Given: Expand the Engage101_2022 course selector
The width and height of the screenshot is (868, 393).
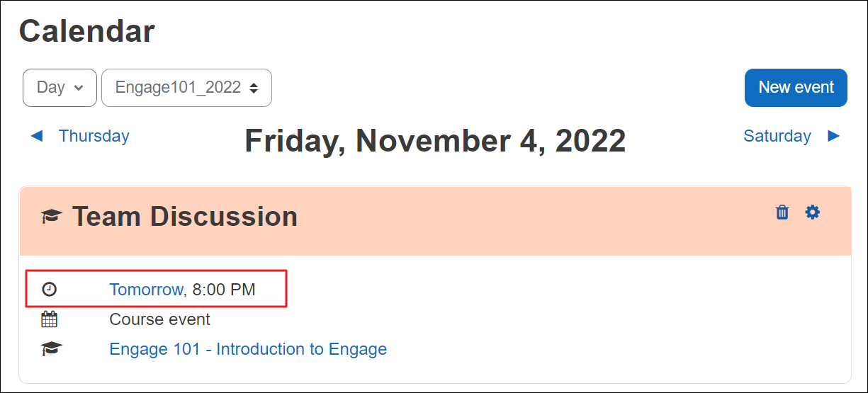Looking at the screenshot, I should pos(186,88).
